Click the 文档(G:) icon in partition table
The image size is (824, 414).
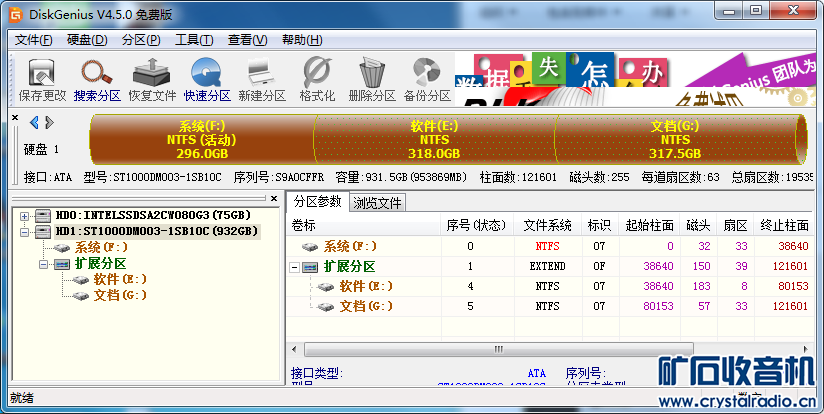[325, 307]
